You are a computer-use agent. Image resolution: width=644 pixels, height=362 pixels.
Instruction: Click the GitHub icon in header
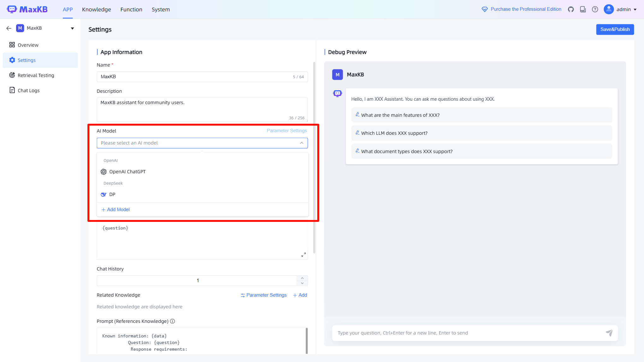coord(571,9)
